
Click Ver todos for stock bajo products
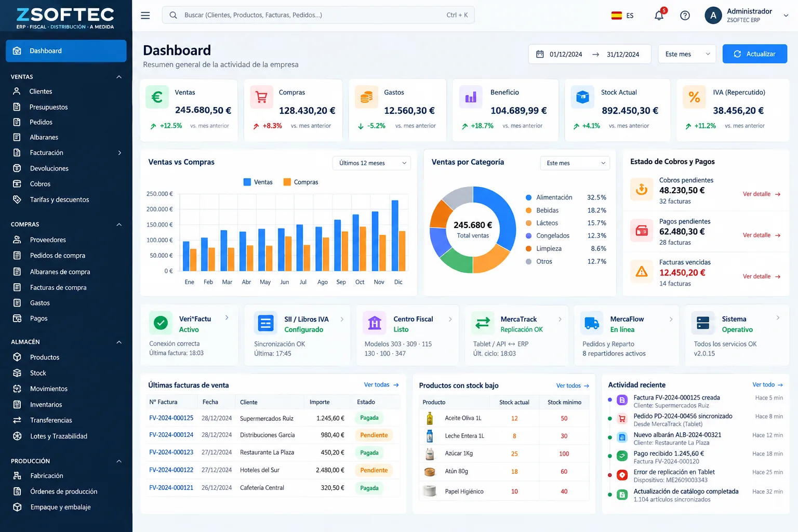pos(573,385)
